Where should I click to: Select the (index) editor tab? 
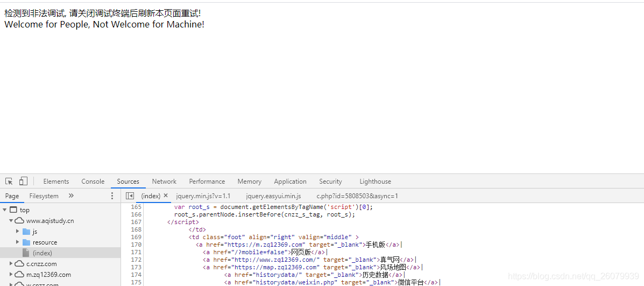(150, 196)
